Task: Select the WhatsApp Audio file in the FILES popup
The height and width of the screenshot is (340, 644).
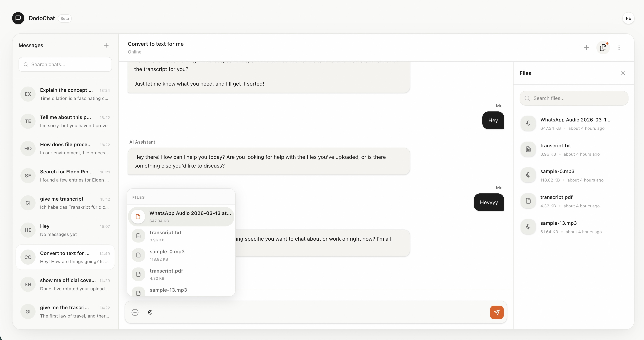Action: click(182, 216)
